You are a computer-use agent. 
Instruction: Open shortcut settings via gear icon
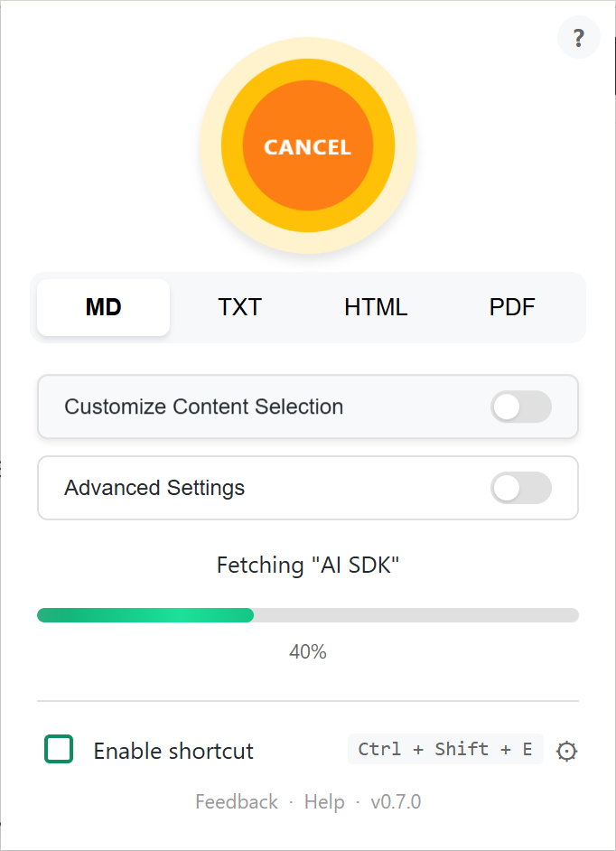coord(566,750)
